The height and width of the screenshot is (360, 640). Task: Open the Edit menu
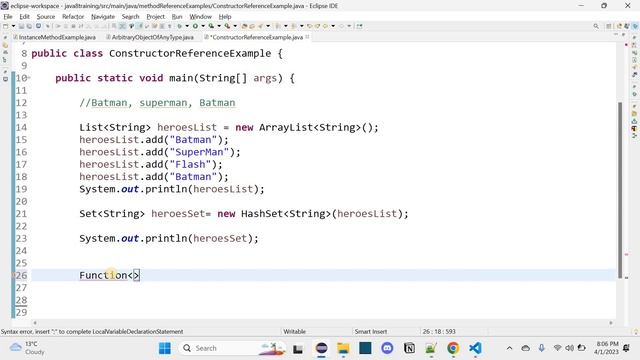tap(24, 17)
